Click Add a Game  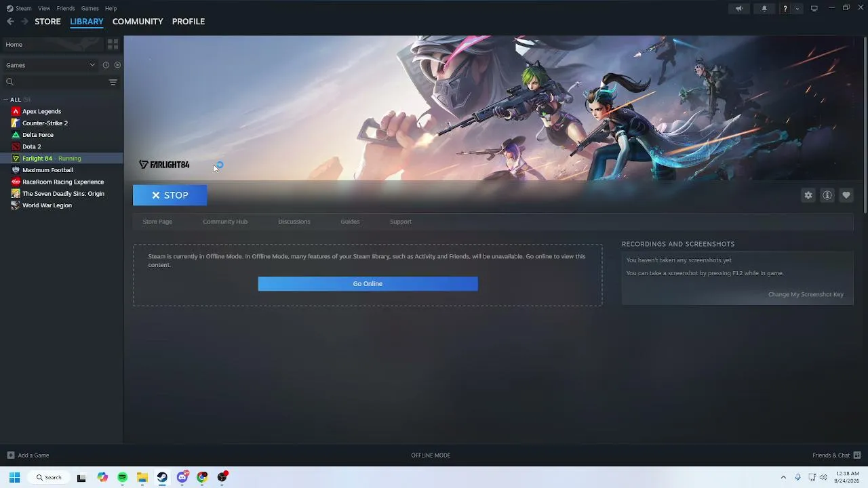[28, 455]
